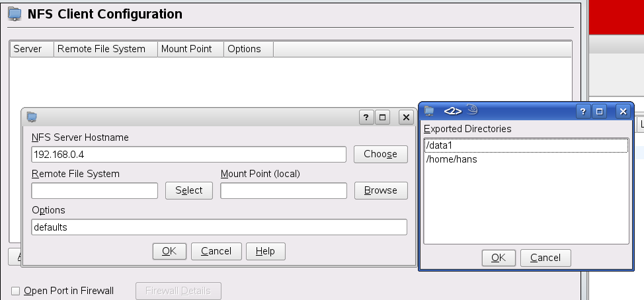The width and height of the screenshot is (644, 300).
Task: Click the Choose button for NFS server
Action: pyautogui.click(x=381, y=155)
